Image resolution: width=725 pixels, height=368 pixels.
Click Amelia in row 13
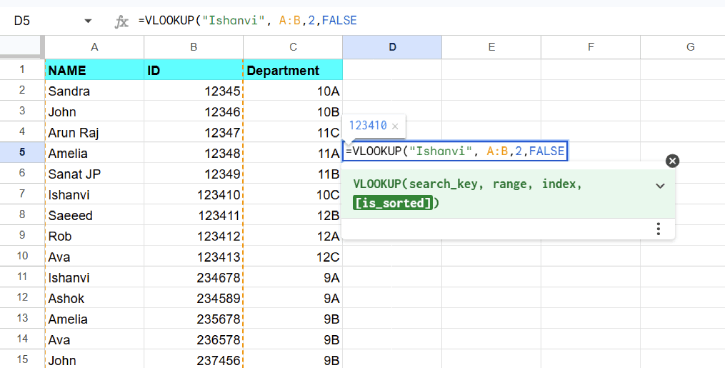(x=94, y=319)
